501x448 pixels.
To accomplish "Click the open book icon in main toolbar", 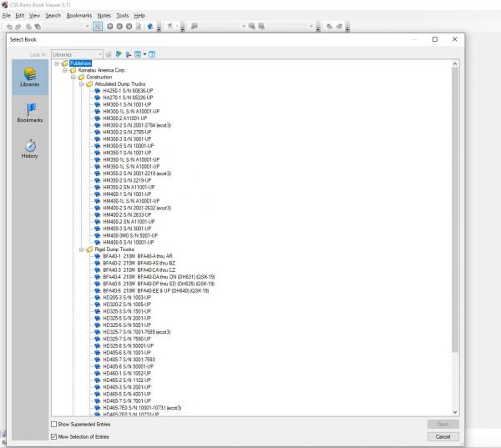I will pyautogui.click(x=149, y=27).
